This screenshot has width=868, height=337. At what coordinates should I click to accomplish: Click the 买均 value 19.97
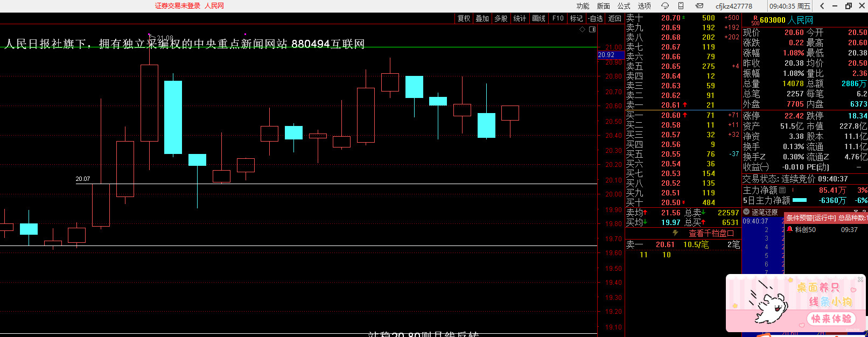tap(671, 222)
